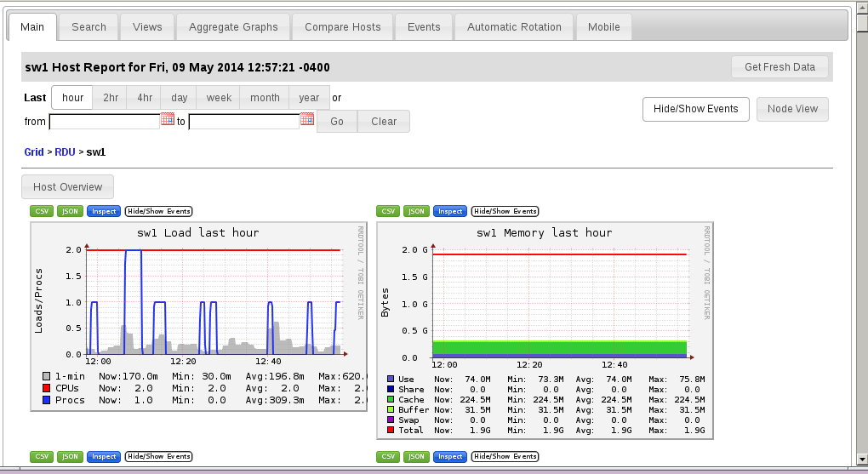Inspect the sw1 Memory graph

(450, 211)
